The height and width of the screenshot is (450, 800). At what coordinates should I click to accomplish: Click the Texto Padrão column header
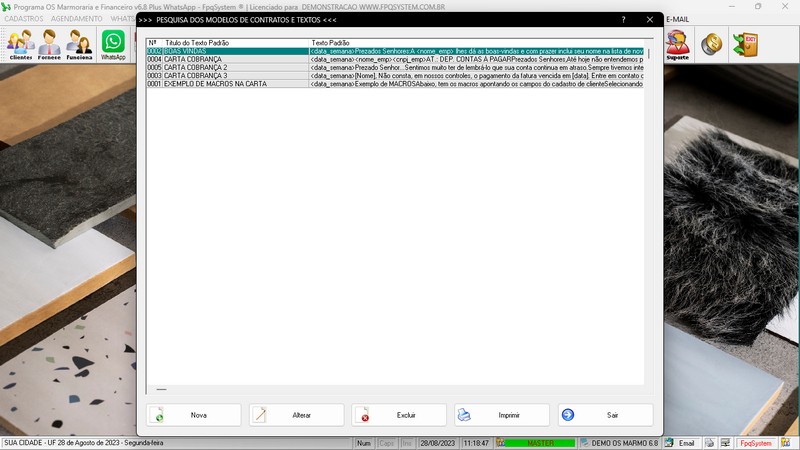[477, 43]
